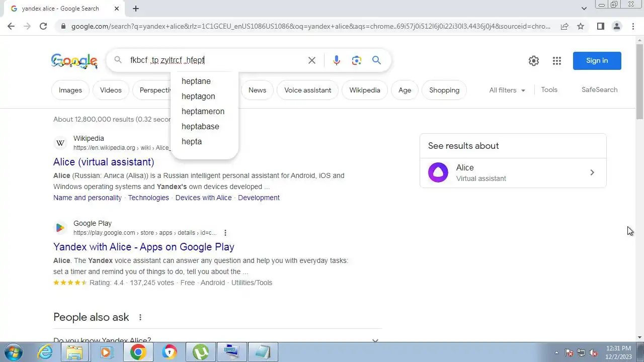The height and width of the screenshot is (362, 644).
Task: Expand the All filters dropdown
Action: pyautogui.click(x=507, y=90)
